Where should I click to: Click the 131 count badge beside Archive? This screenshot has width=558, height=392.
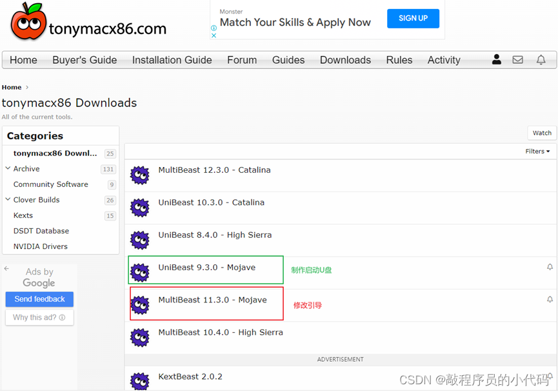coord(108,170)
